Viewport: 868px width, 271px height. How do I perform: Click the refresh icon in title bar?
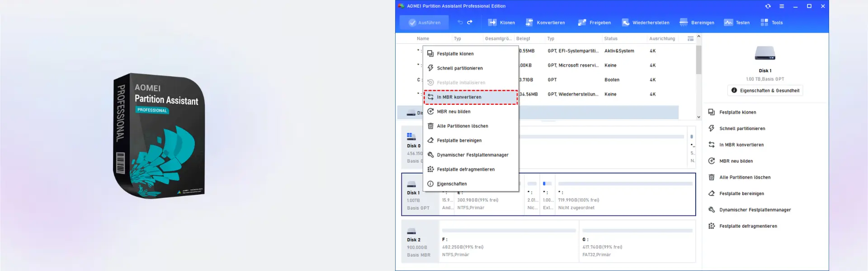tap(768, 6)
